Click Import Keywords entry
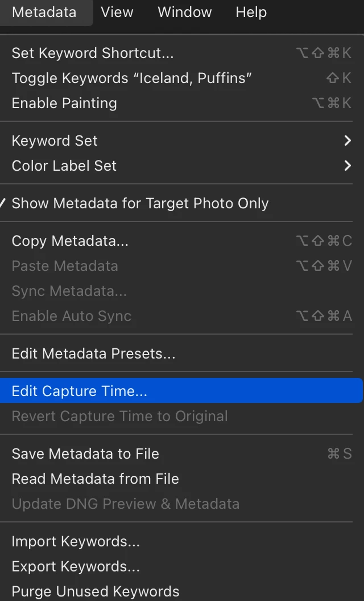Image resolution: width=364 pixels, height=601 pixels. (76, 541)
